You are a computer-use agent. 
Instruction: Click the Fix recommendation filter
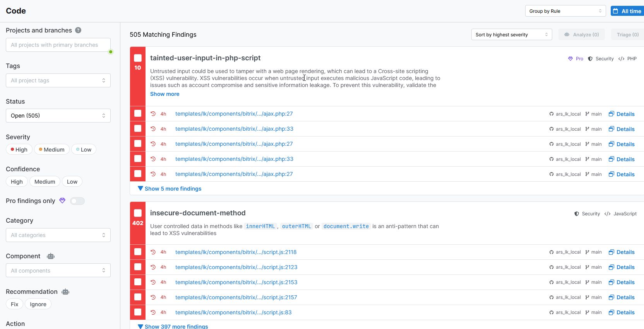tap(15, 304)
